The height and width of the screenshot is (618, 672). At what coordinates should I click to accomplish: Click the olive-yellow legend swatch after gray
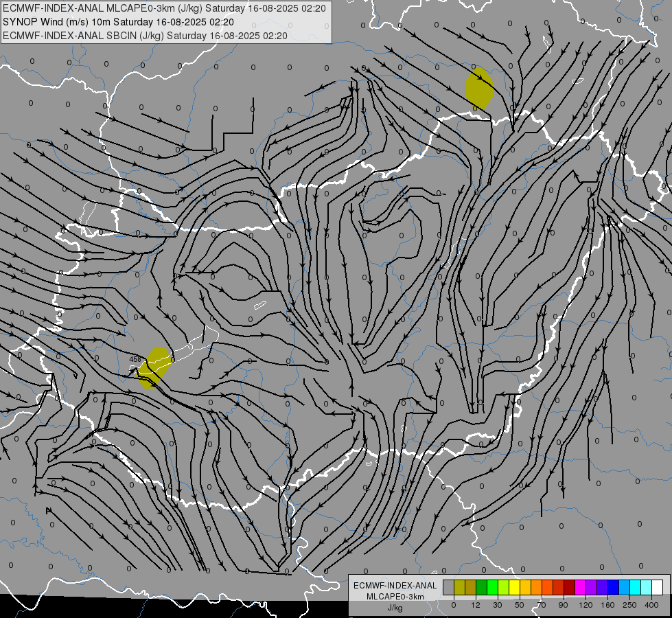[x=459, y=587]
